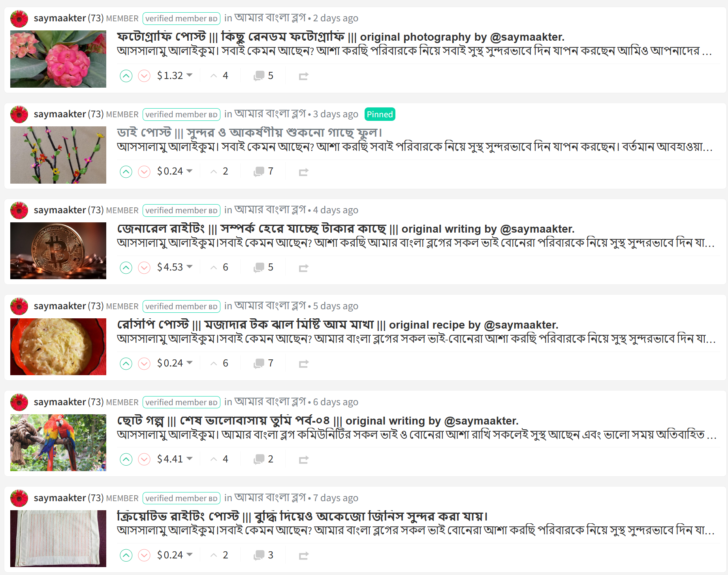Open saymaakter's profile on the 6 days ago post
The width and height of the screenshot is (728, 575).
pos(60,402)
